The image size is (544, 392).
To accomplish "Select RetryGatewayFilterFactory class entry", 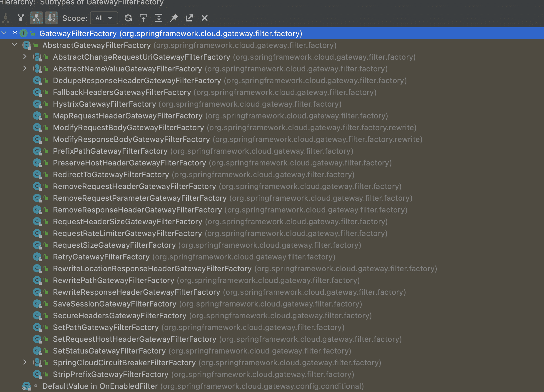I will pyautogui.click(x=101, y=257).
